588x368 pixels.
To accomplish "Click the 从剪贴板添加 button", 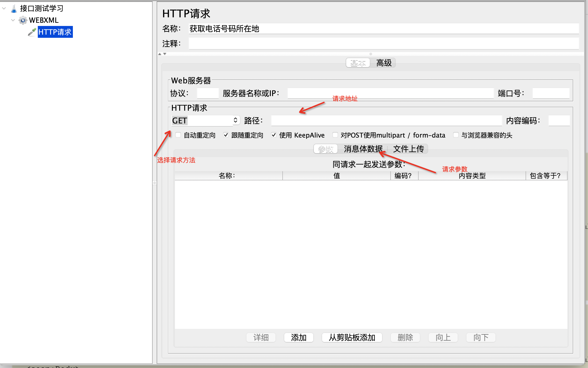I will (x=352, y=337).
